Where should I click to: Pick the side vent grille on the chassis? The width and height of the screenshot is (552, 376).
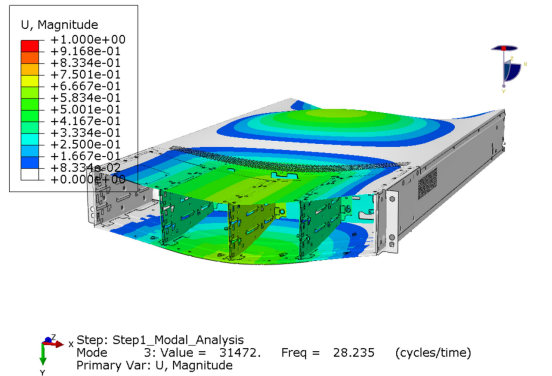click(x=427, y=183)
